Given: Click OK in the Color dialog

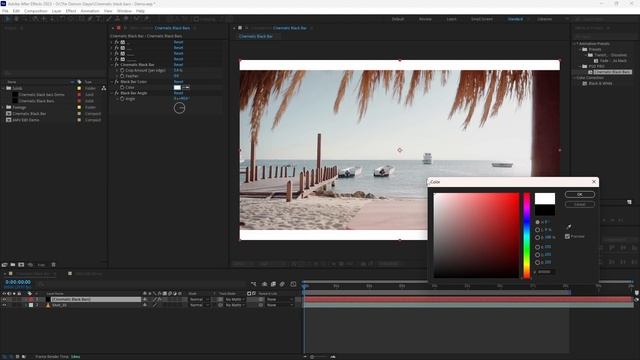Looking at the screenshot, I should click(x=580, y=195).
